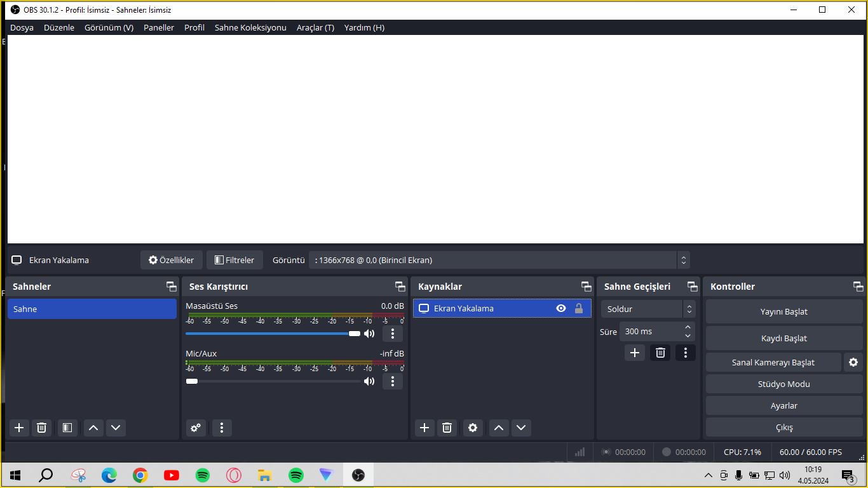Add a new source with the plus icon in the Kaynaklar panel
Screen dimensions: 868x488
(424, 428)
